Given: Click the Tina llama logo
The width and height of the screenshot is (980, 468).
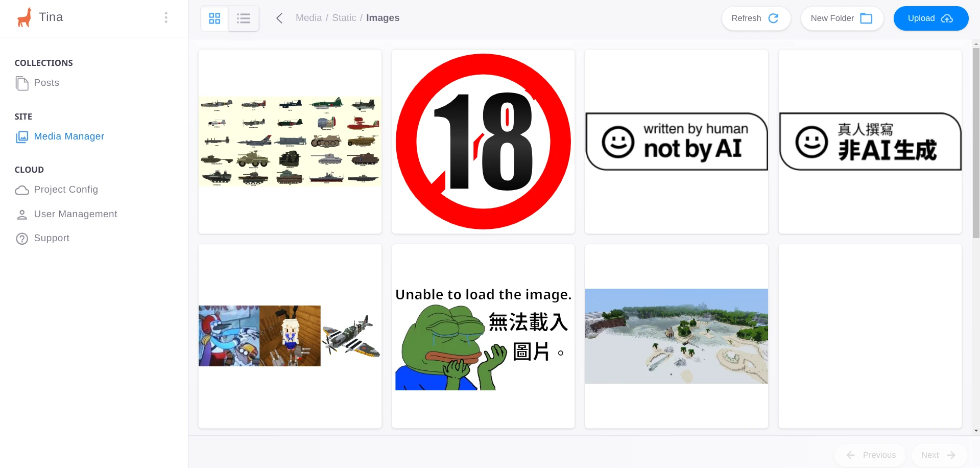Looking at the screenshot, I should tap(24, 18).
